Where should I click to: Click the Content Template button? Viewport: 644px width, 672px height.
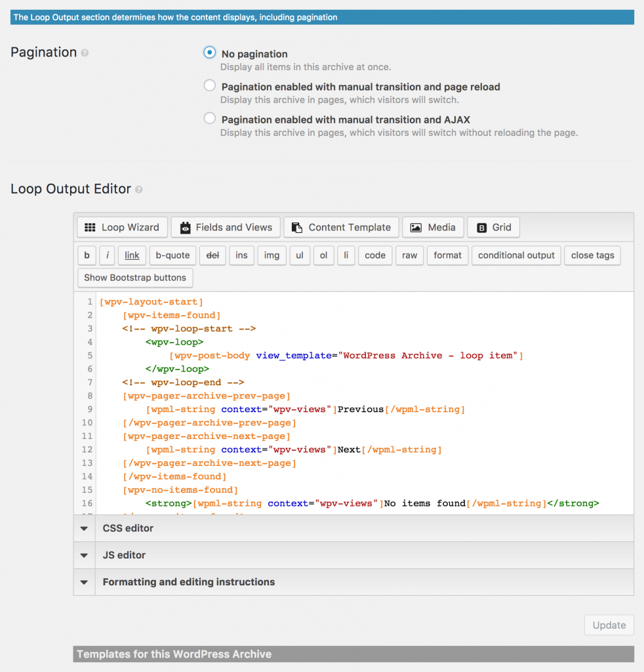click(341, 227)
